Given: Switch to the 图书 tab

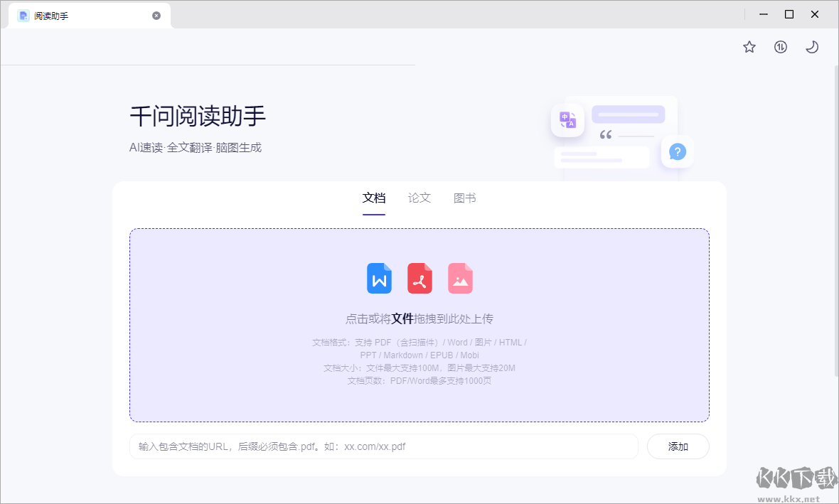Looking at the screenshot, I should 464,198.
